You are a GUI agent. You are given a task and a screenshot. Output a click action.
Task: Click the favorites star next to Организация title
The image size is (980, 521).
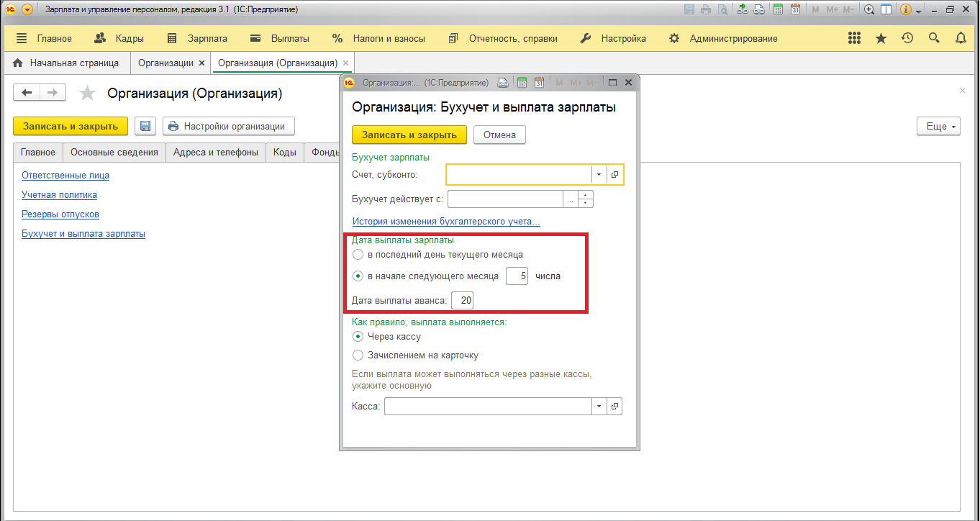pyautogui.click(x=87, y=94)
